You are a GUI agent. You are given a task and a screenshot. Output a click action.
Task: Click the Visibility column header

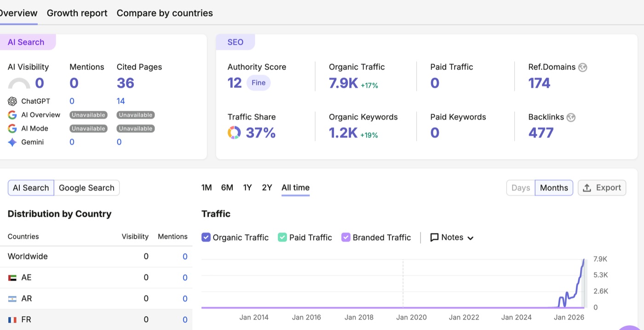pos(135,237)
